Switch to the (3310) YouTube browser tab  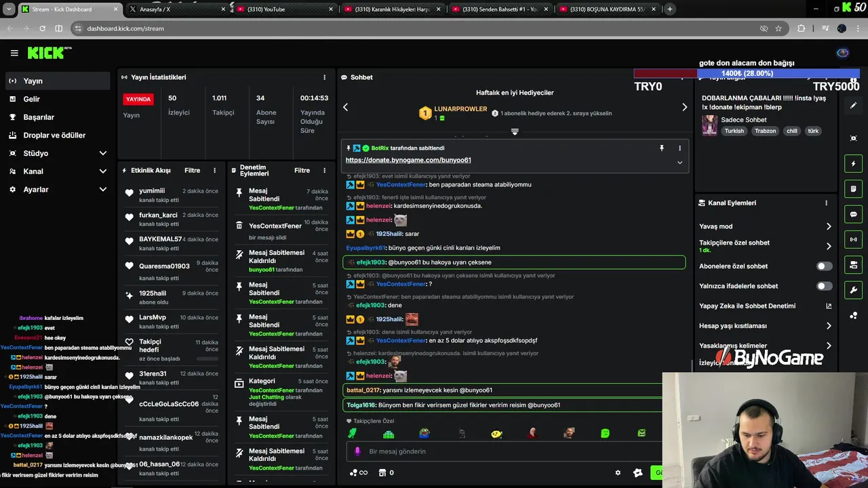(x=285, y=9)
